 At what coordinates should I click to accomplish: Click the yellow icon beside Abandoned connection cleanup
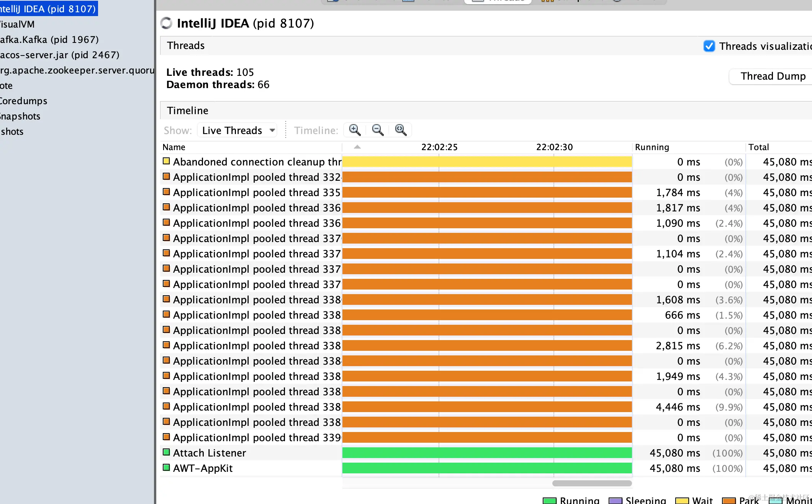[166, 161]
